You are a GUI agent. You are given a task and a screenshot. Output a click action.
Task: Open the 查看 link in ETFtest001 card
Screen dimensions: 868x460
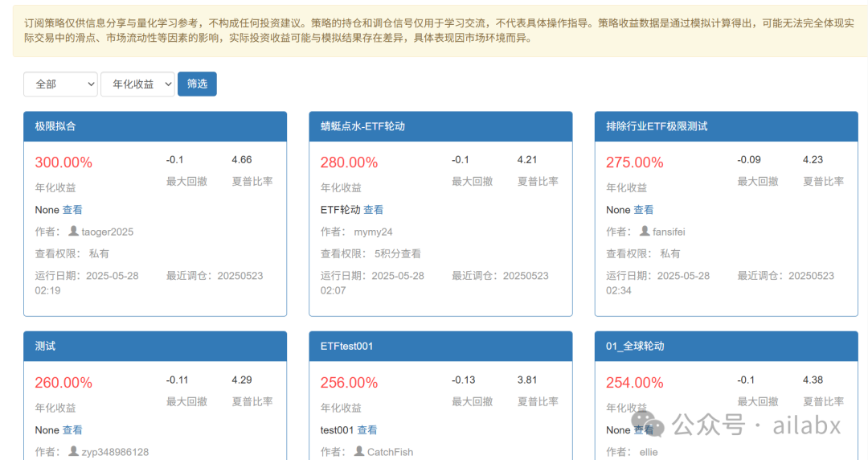(x=367, y=430)
